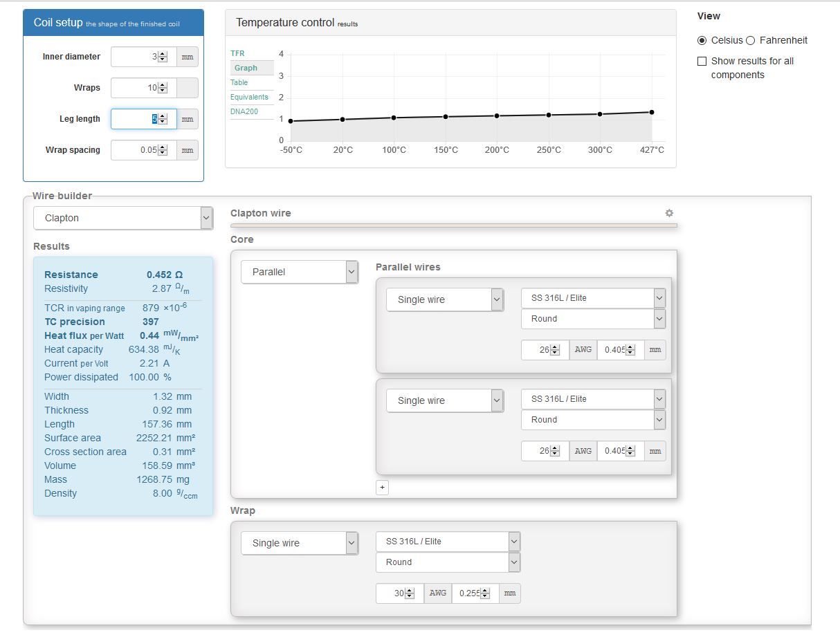Click the Inner diameter input field
Viewport: 840px width, 637px height.
[143, 57]
